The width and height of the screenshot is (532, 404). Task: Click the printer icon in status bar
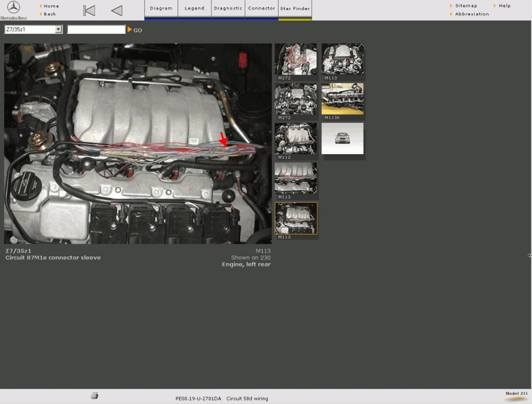click(x=94, y=395)
